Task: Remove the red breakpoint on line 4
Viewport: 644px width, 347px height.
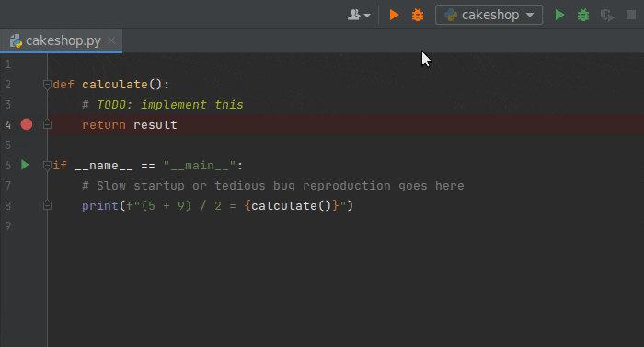Action: click(27, 124)
